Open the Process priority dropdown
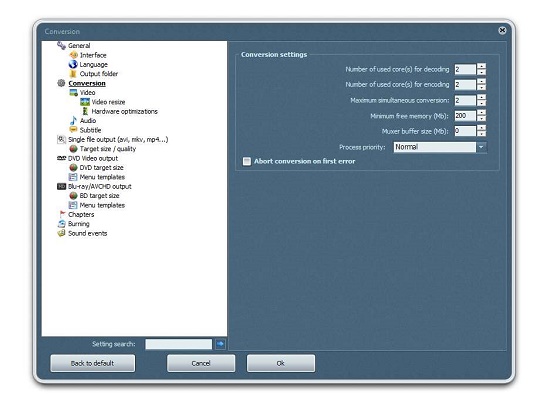 [x=481, y=147]
